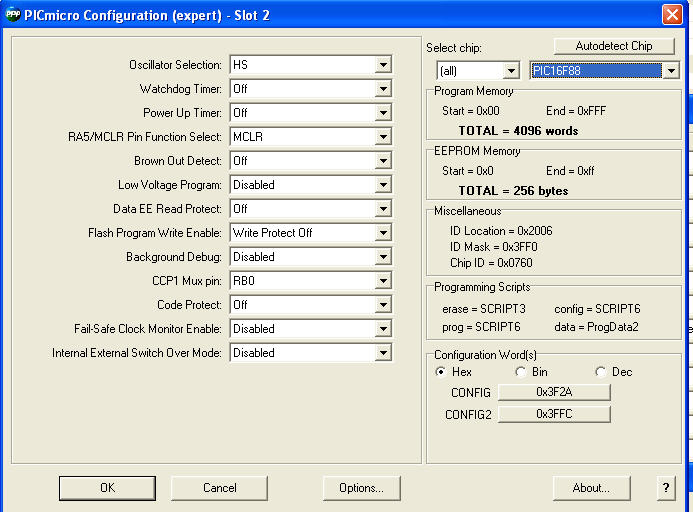The image size is (693, 512).
Task: Click the 'TOTAL = 256 bytes' text
Action: tap(514, 191)
